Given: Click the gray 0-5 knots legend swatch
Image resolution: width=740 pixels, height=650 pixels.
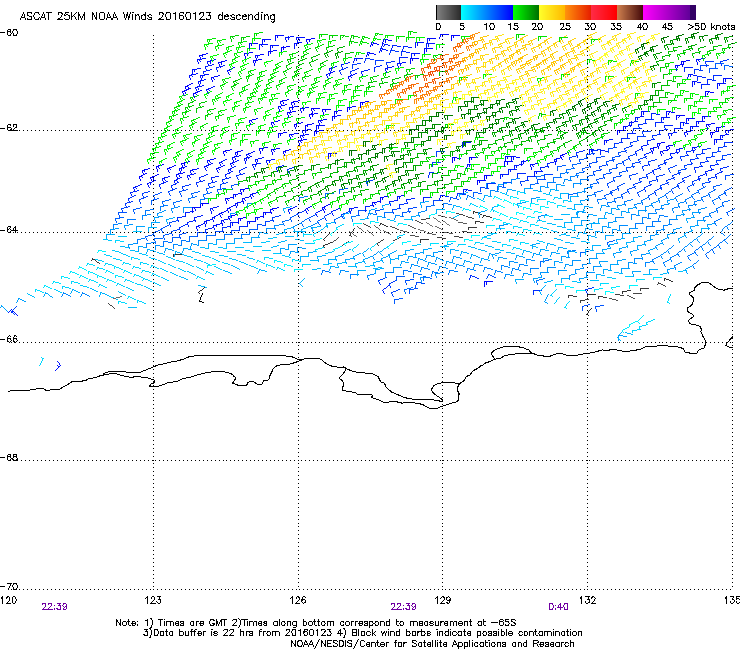Looking at the screenshot, I should coord(448,12).
